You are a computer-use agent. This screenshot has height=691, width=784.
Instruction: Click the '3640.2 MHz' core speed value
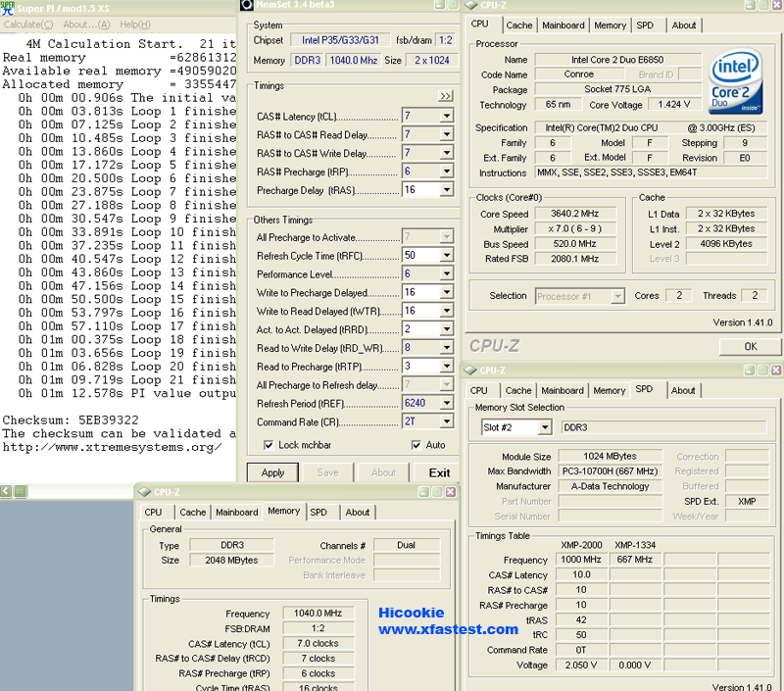574,214
